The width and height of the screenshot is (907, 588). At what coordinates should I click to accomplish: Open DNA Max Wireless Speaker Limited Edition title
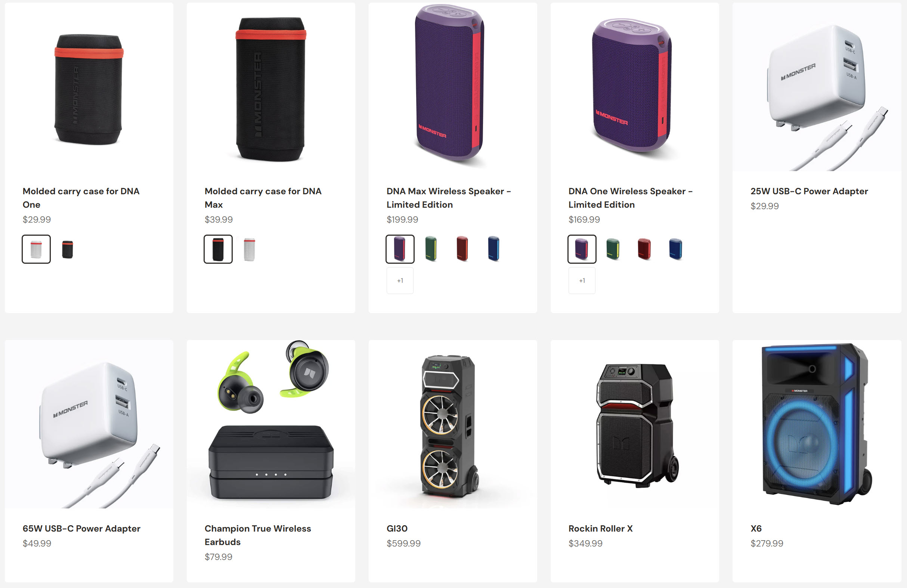pyautogui.click(x=449, y=198)
